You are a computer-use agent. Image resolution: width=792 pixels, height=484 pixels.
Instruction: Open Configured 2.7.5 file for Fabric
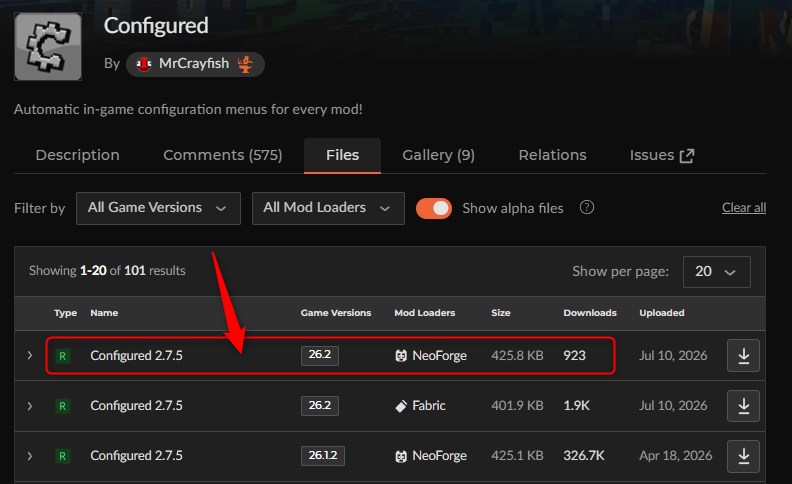pos(136,406)
